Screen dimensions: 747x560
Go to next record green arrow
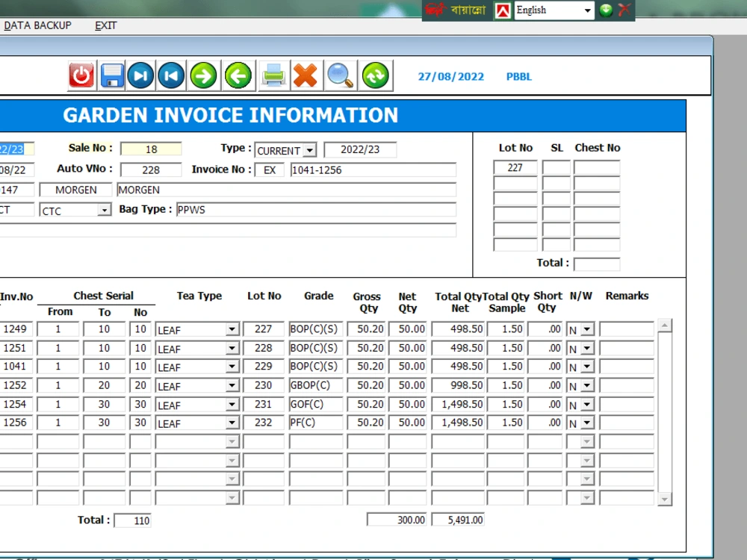(x=203, y=75)
